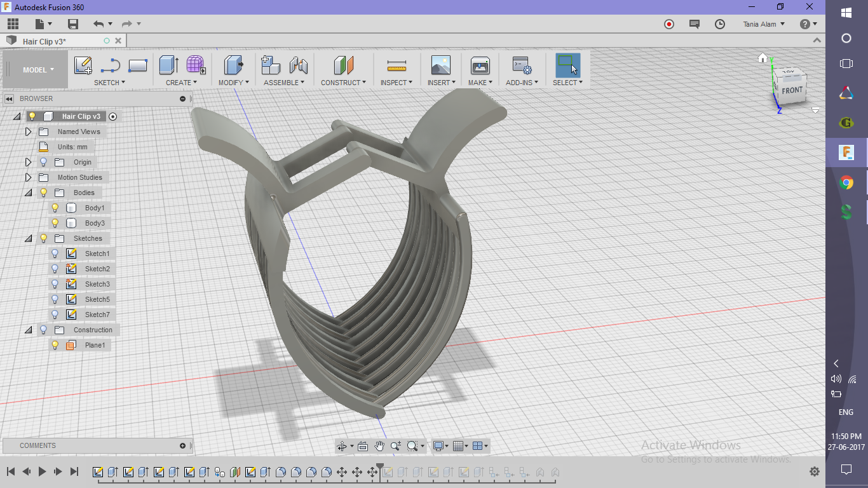
Task: Activate the Hair Clip v3 component radio button
Action: pyautogui.click(x=113, y=116)
